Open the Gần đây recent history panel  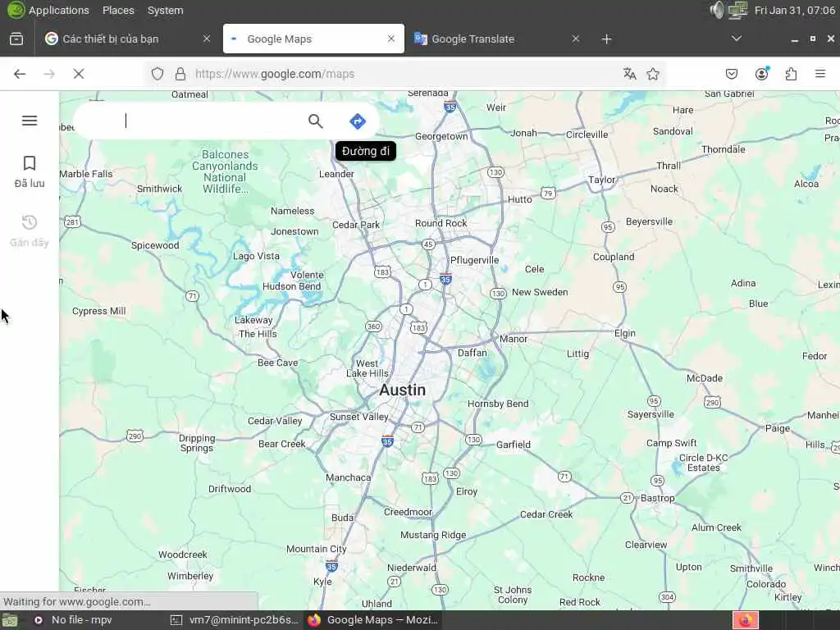(x=30, y=231)
